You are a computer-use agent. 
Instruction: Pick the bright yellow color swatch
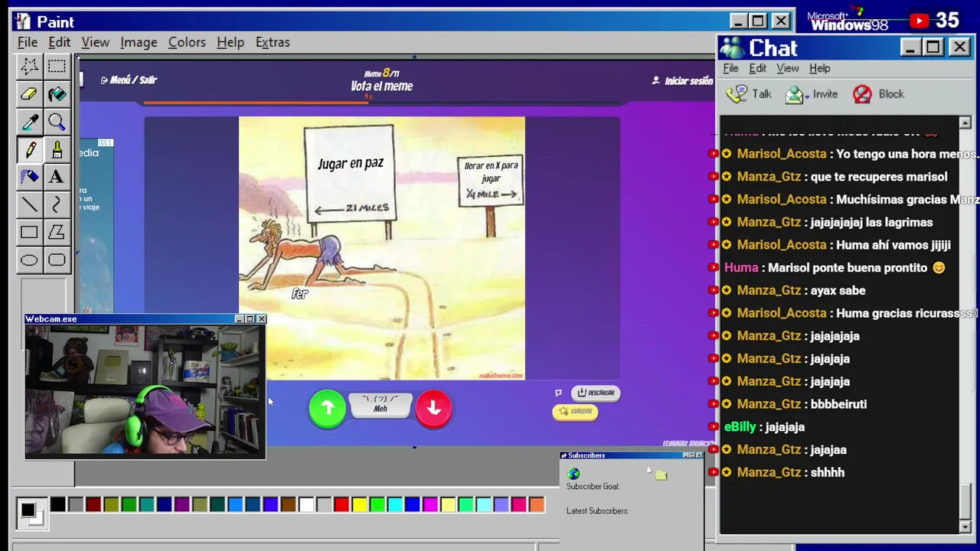pyautogui.click(x=359, y=504)
